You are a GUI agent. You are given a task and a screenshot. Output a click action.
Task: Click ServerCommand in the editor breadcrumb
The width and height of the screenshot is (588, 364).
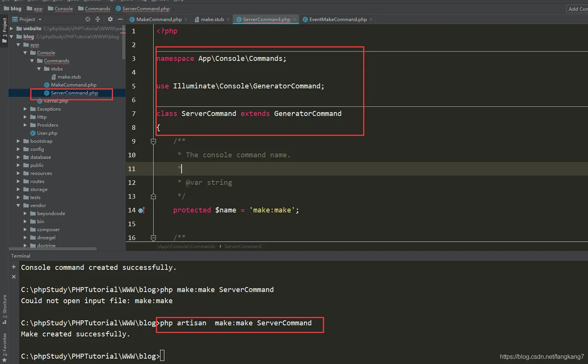pos(243,246)
